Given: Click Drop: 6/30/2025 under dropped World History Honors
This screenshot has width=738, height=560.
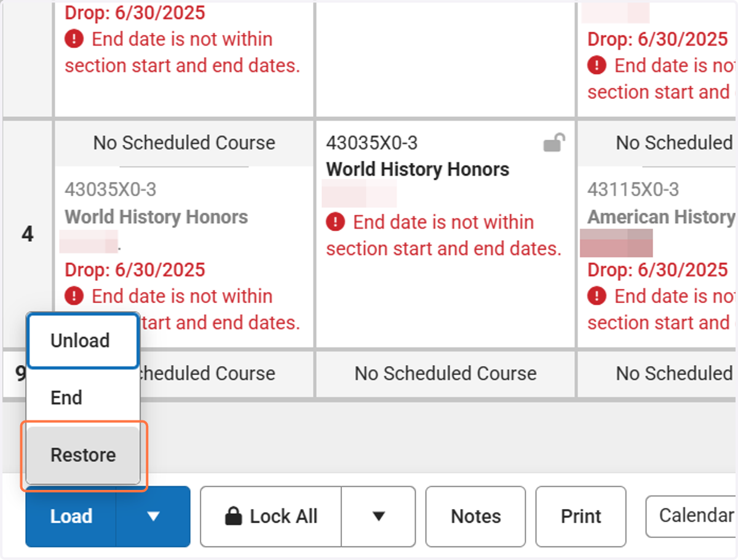Looking at the screenshot, I should (x=135, y=270).
